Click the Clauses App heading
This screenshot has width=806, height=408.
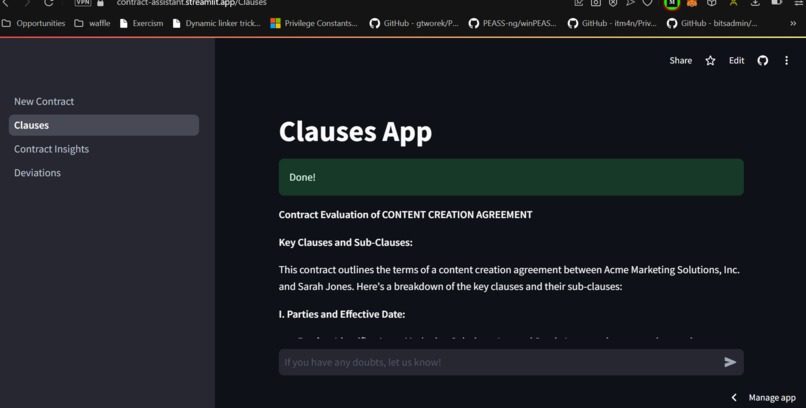(x=355, y=132)
